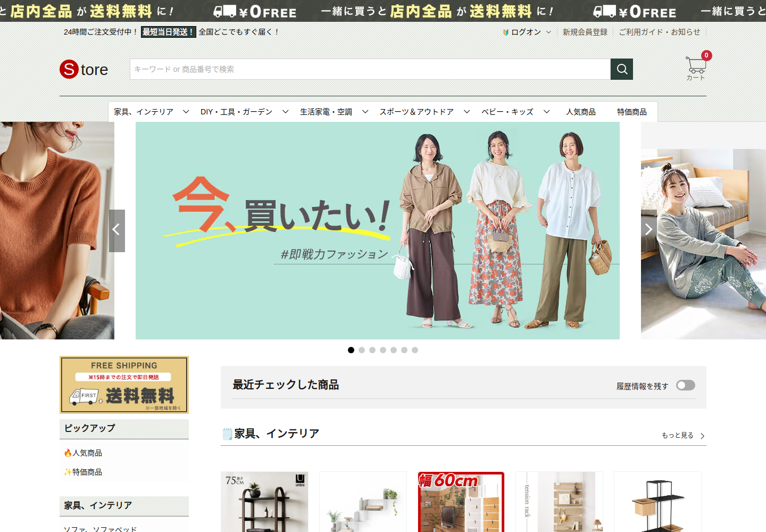Select the last carousel dot

pos(415,350)
